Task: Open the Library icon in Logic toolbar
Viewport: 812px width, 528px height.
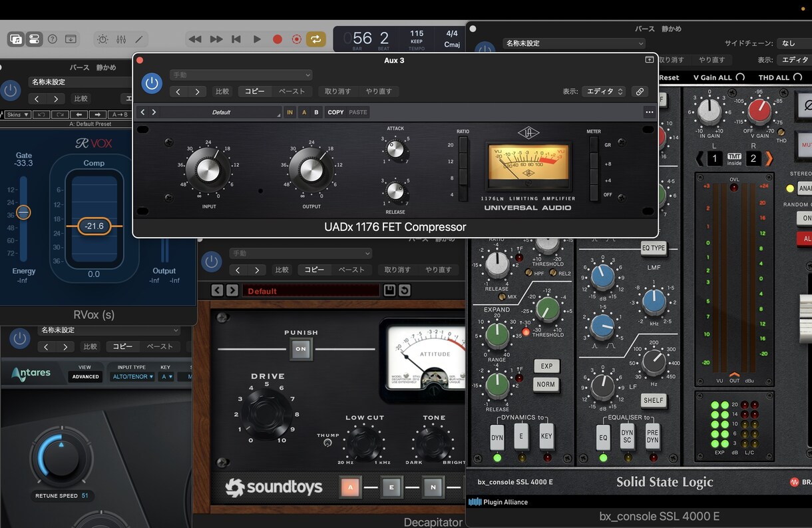Action: (15, 39)
